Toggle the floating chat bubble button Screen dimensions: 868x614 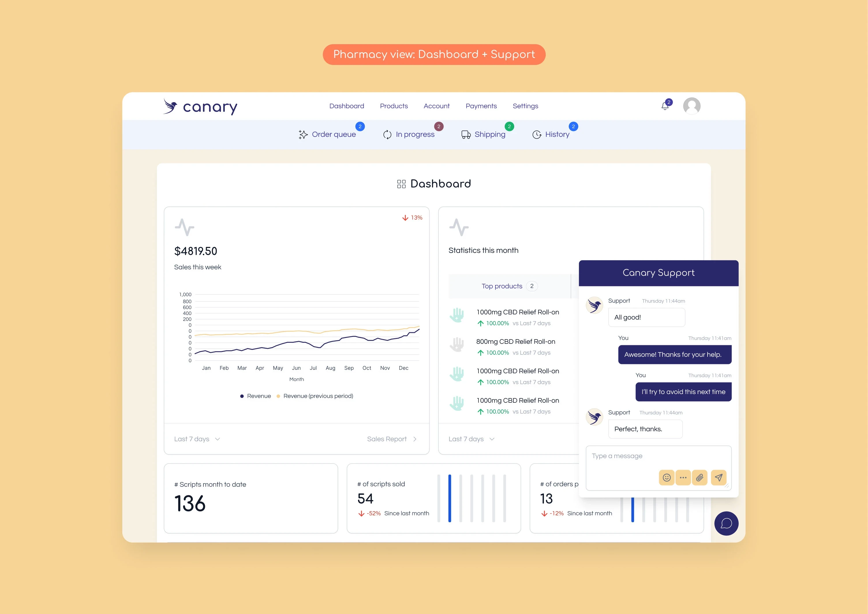pos(726,523)
